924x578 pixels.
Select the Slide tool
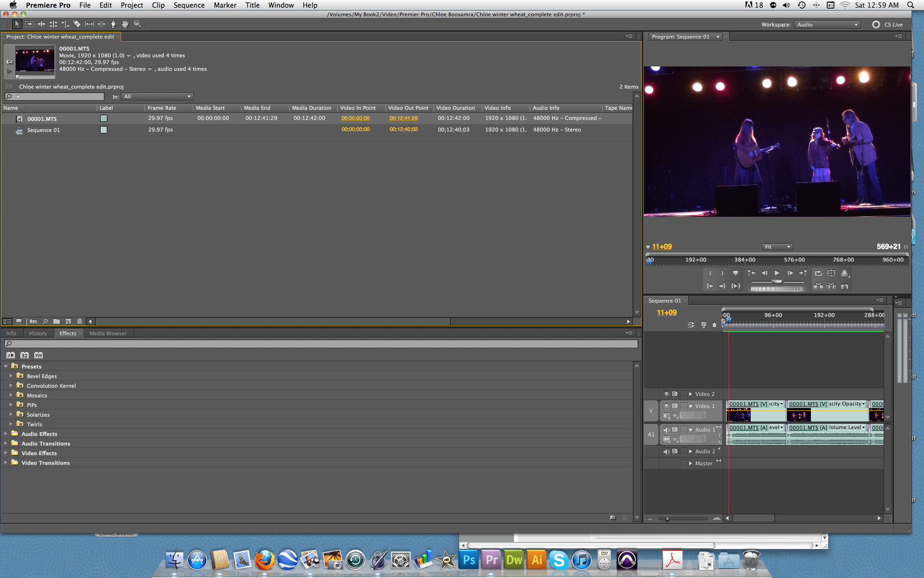click(102, 24)
